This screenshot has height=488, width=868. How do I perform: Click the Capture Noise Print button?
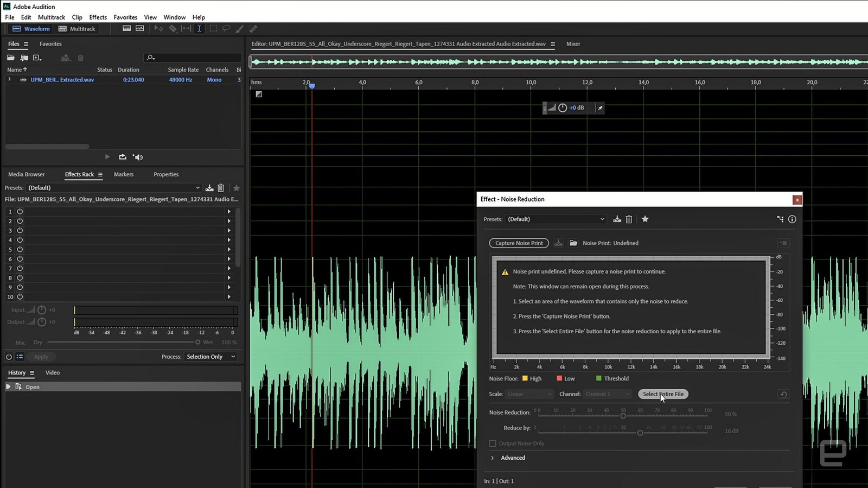pyautogui.click(x=519, y=243)
